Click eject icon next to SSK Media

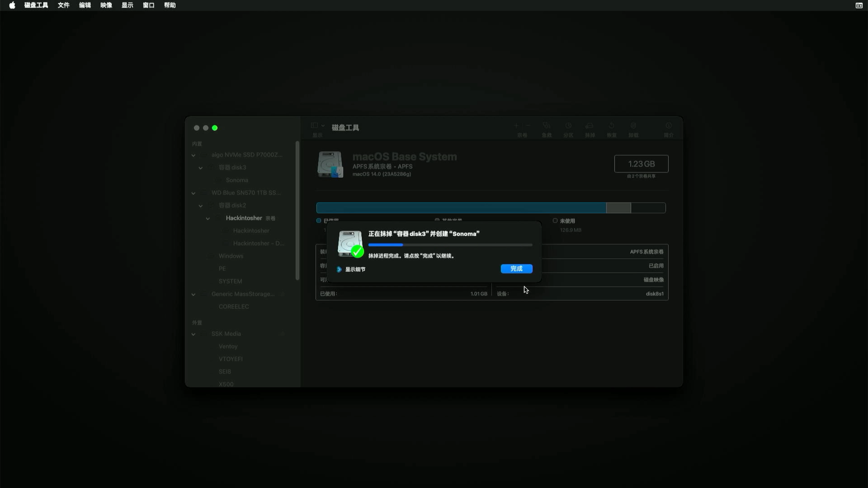click(x=282, y=334)
